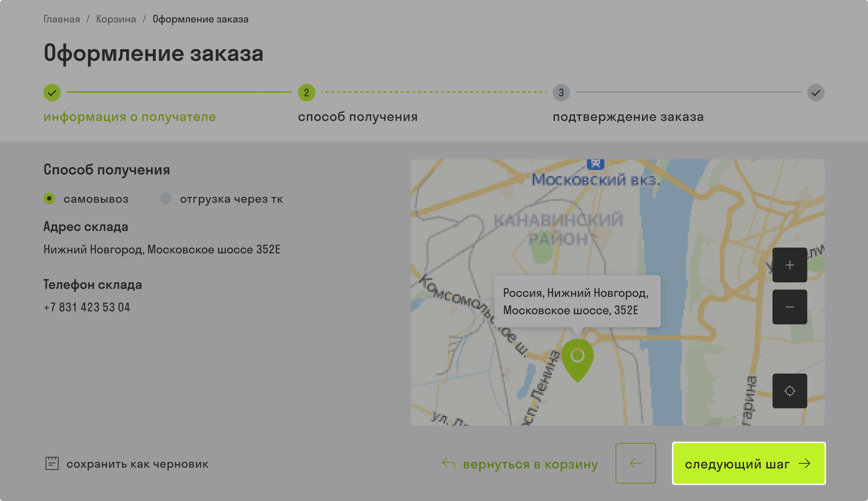The image size is (868, 501).
Task: Open подтверждение заказа step label
Action: [628, 117]
